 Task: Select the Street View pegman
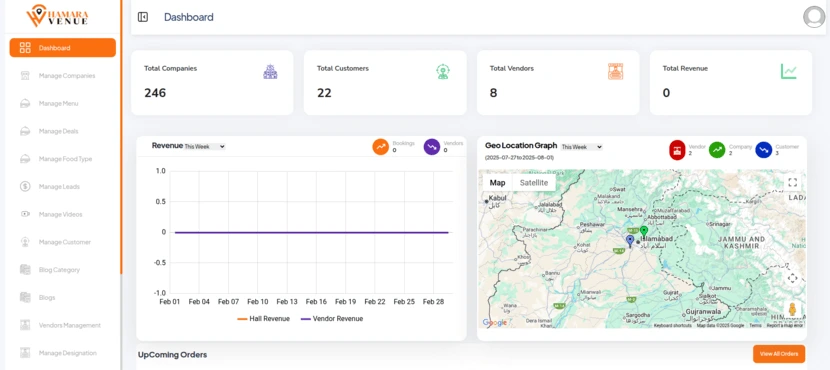[x=792, y=309]
